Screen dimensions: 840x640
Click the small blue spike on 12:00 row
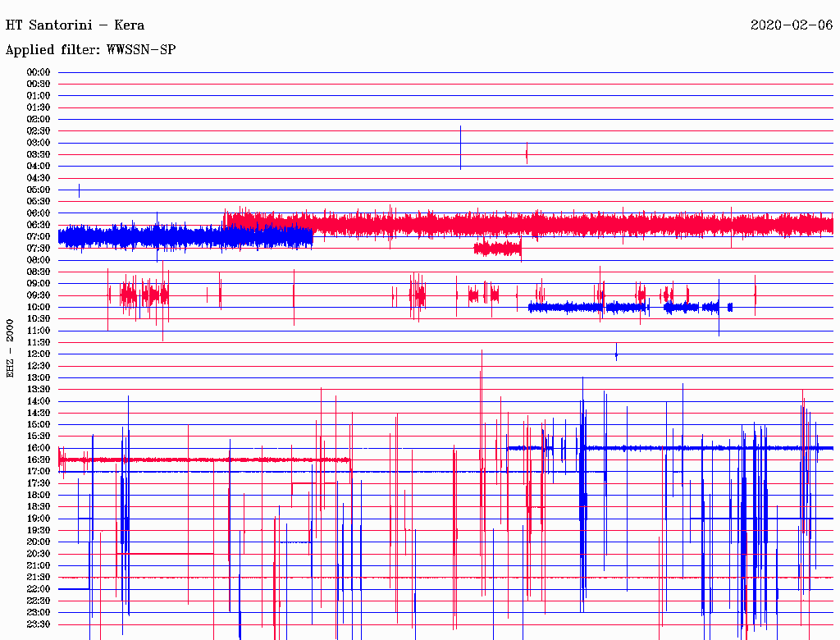pyautogui.click(x=616, y=354)
